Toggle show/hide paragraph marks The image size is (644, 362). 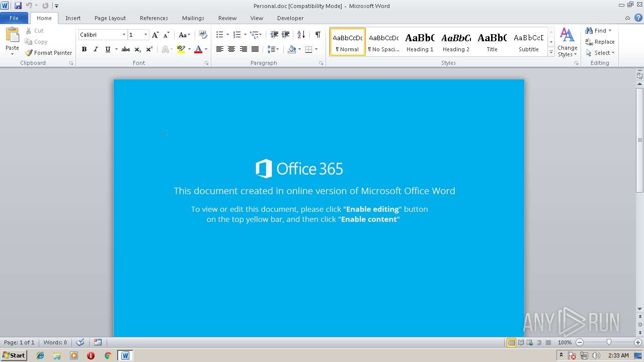tap(318, 35)
